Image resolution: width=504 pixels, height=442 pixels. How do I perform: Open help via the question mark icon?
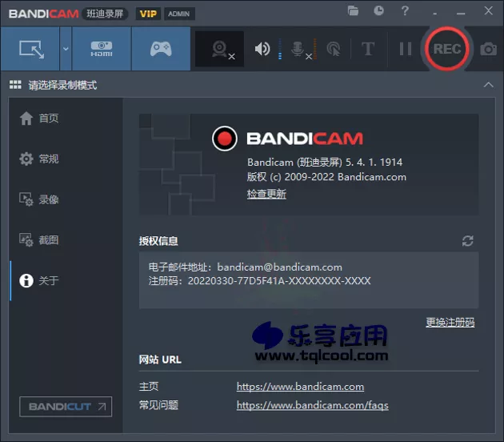coord(405,10)
